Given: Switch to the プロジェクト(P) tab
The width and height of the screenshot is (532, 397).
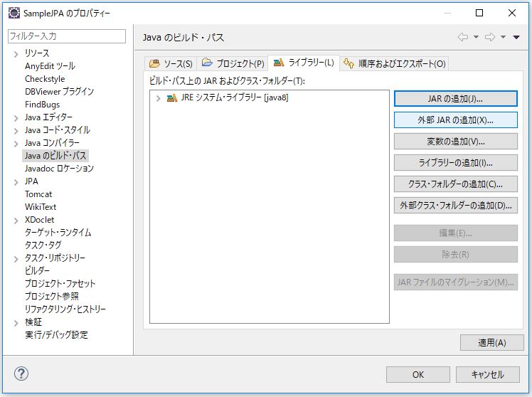Looking at the screenshot, I should click(233, 63).
